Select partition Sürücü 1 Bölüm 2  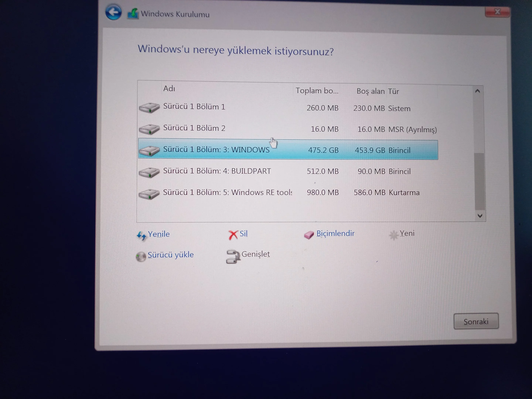coord(288,129)
